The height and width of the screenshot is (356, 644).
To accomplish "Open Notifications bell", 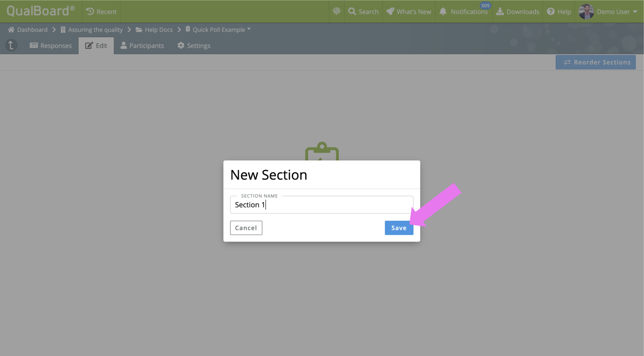I will point(463,12).
